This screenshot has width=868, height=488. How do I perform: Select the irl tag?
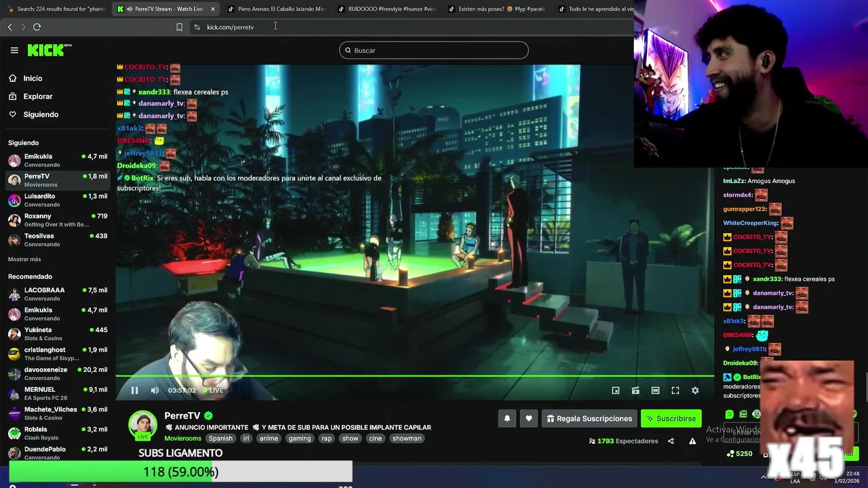pos(246,439)
